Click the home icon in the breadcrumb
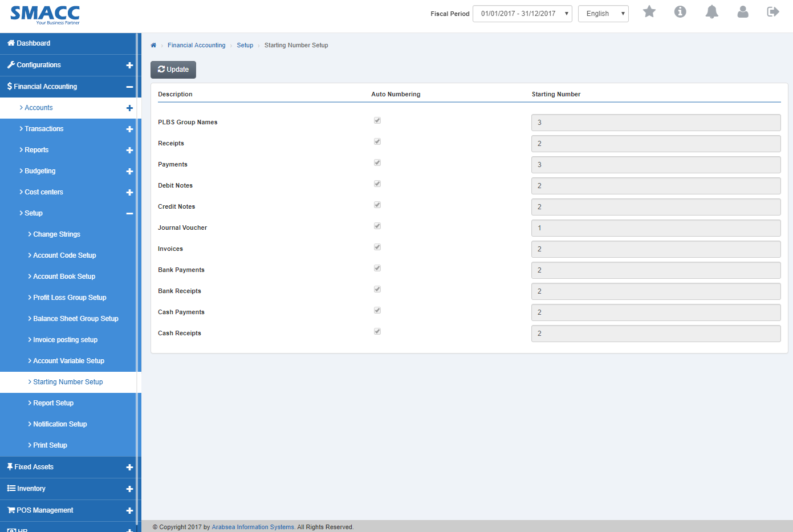The width and height of the screenshot is (793, 532). coord(153,44)
